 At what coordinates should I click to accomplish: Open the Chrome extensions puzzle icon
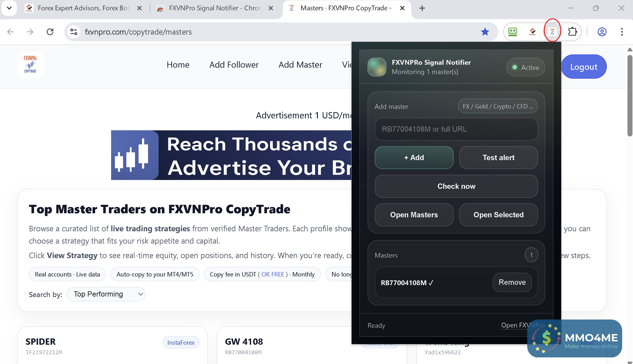[x=572, y=32]
